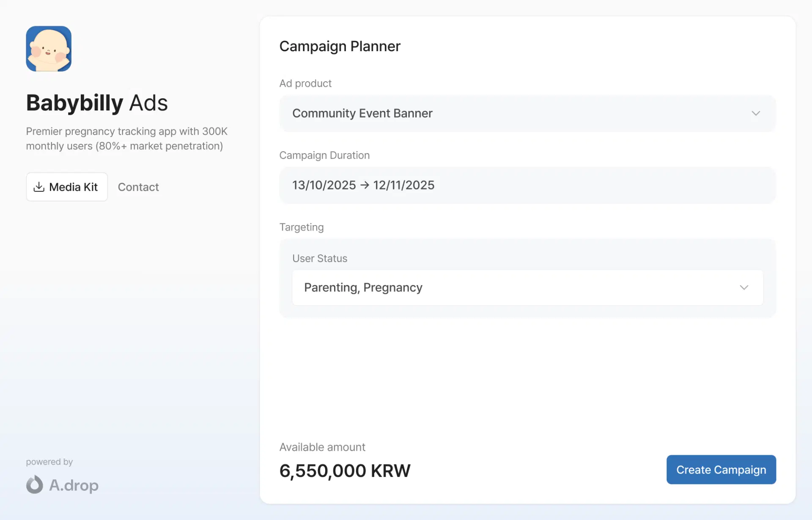Click the Campaign Planner heading
Viewport: 812px width, 520px height.
click(340, 46)
